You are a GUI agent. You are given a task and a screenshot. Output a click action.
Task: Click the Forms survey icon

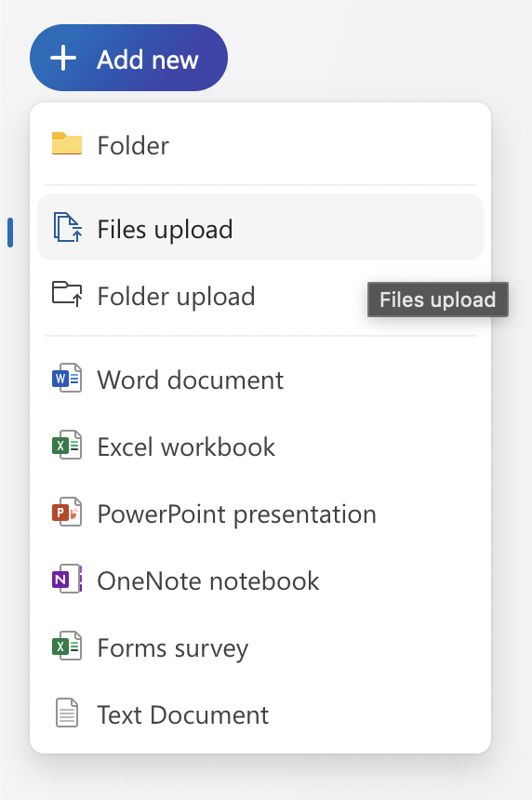pos(67,646)
